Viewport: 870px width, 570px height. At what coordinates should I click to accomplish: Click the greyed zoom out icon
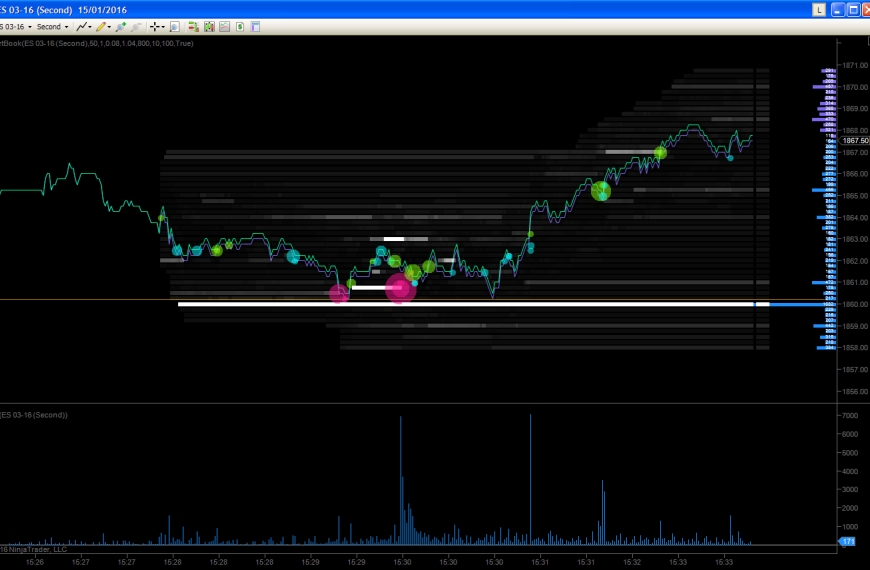click(x=136, y=27)
